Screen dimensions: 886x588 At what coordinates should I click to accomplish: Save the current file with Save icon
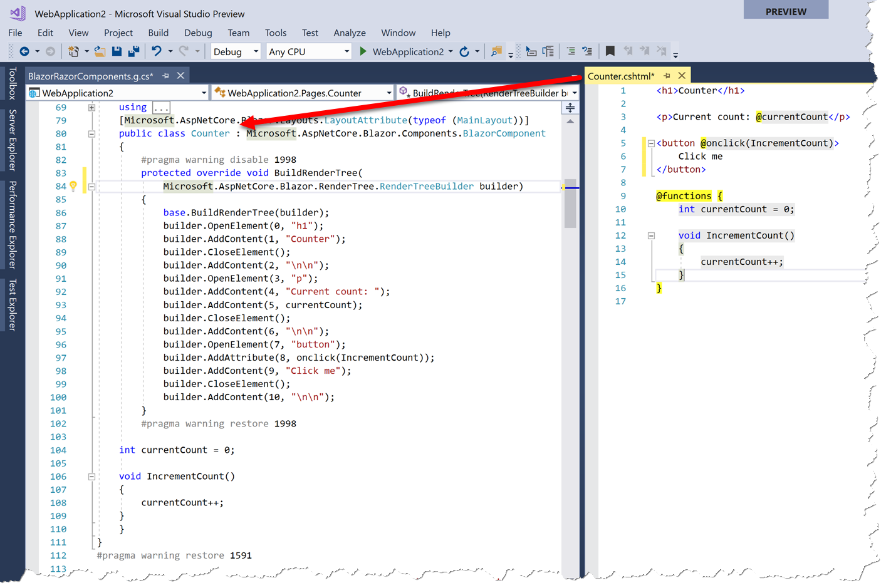click(117, 51)
